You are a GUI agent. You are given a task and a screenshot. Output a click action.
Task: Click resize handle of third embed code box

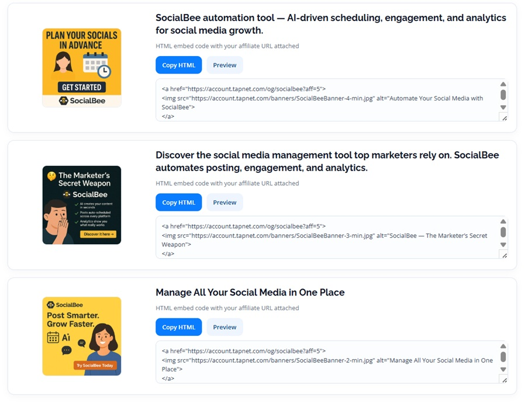pyautogui.click(x=504, y=379)
